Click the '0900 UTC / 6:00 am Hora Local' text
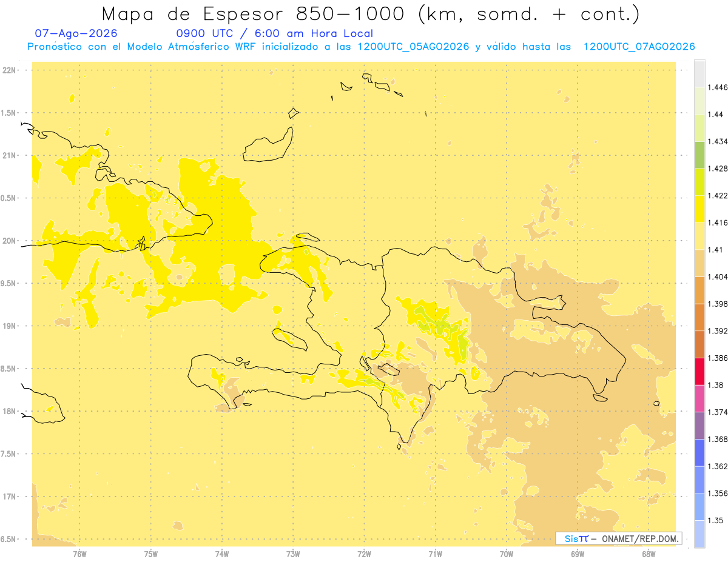Image resolution: width=728 pixels, height=562 pixels. [x=274, y=33]
